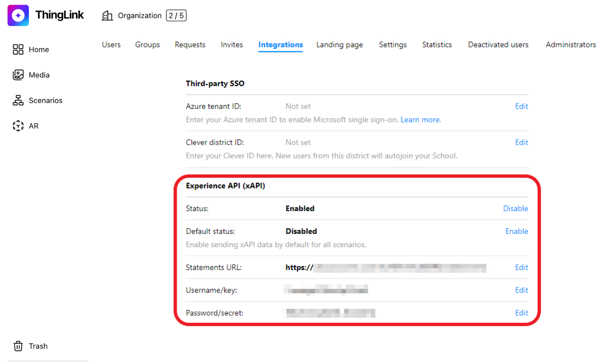This screenshot has height=364, width=604.
Task: Click the 2 / 5 organization seat badge
Action: click(x=176, y=16)
